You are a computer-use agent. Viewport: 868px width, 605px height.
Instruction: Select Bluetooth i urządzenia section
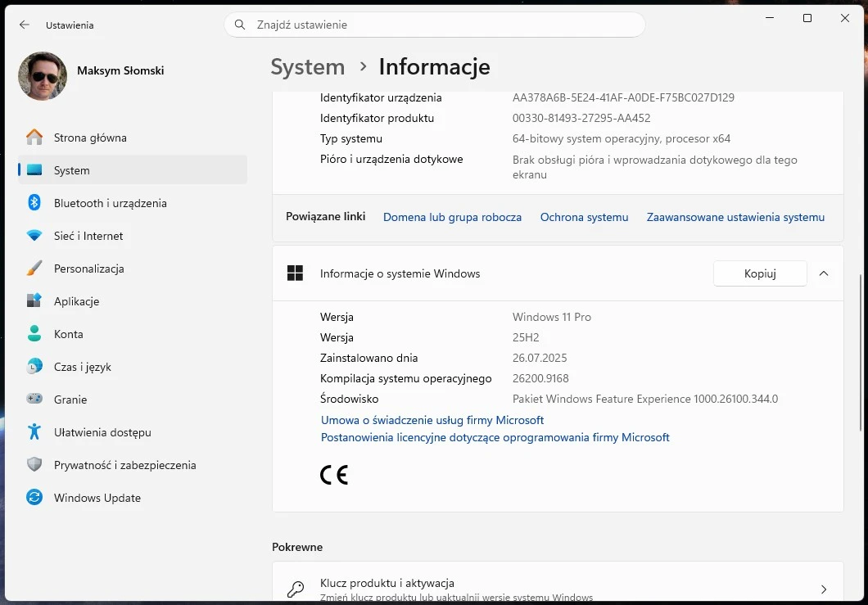133,202
